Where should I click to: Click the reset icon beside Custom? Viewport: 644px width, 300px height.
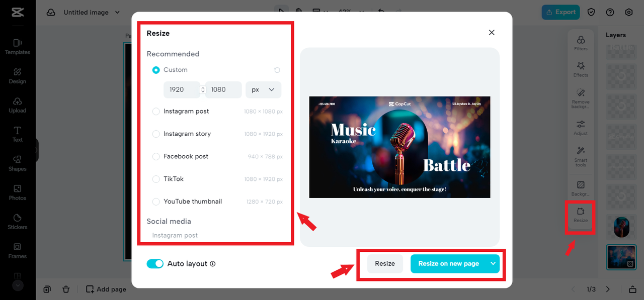pos(277,70)
